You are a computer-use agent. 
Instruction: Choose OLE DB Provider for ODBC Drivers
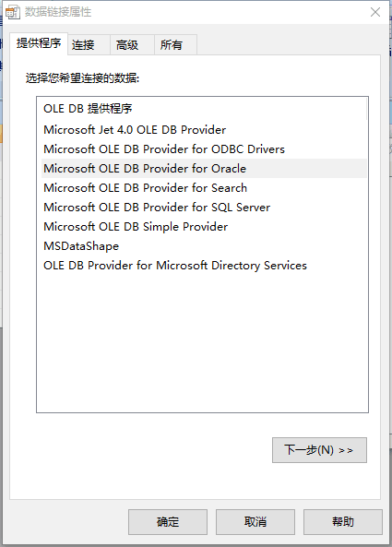pyautogui.click(x=204, y=149)
